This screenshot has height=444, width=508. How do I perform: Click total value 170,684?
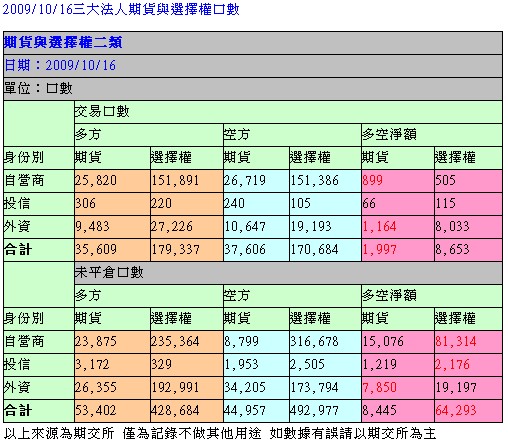tap(314, 249)
